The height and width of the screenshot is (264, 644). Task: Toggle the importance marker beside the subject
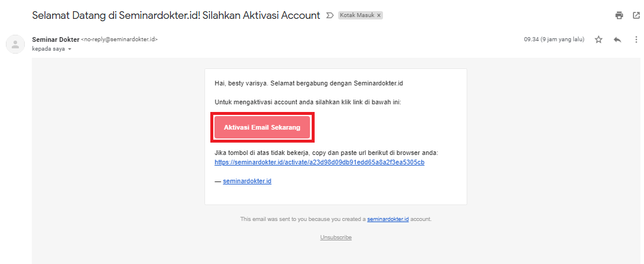330,15
